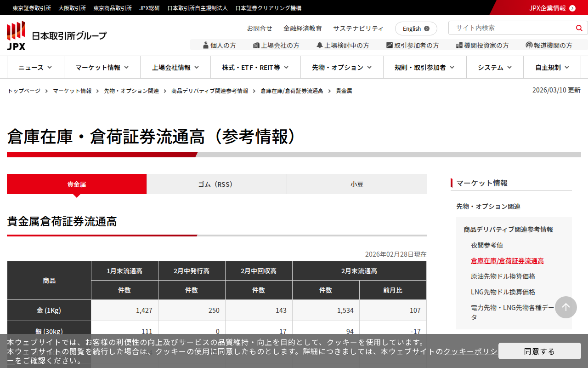The image size is (588, 368).
Task: Open JPX企業情報 in the top bar
Action: (x=552, y=8)
